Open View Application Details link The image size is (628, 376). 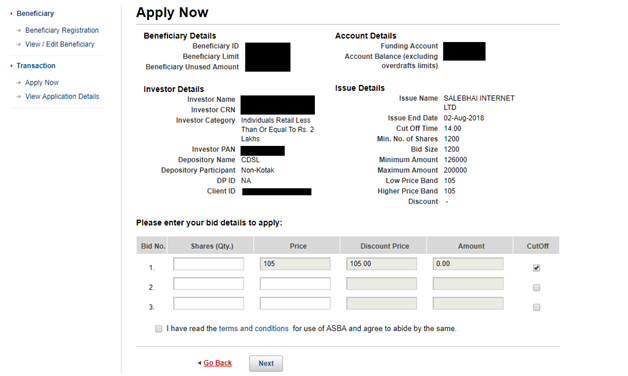[x=62, y=97]
